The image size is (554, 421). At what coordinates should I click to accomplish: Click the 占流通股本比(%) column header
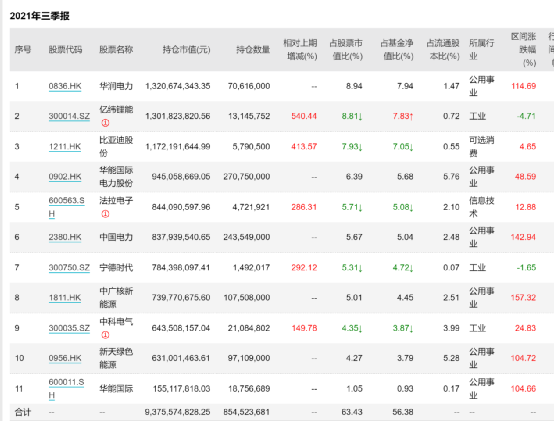(x=443, y=49)
